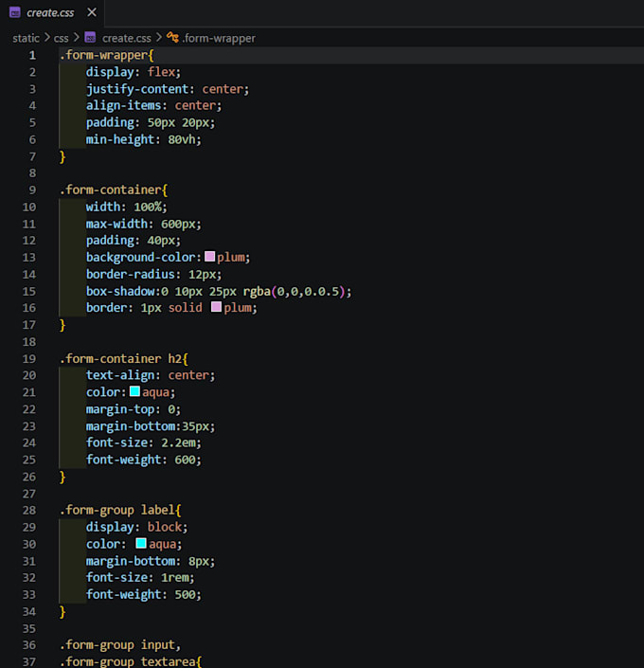Click the symbol icon before .form-wrapper breadcrumb
This screenshot has width=644, height=668.
point(172,38)
